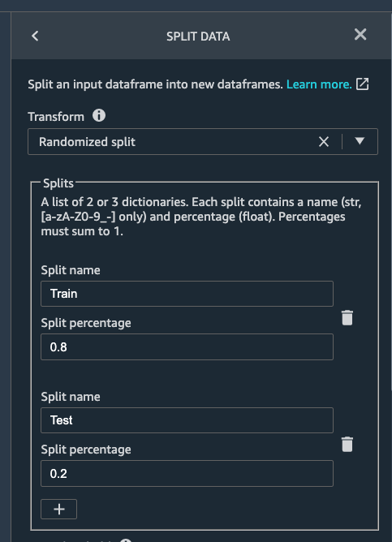Click the Transform field label

(56, 117)
